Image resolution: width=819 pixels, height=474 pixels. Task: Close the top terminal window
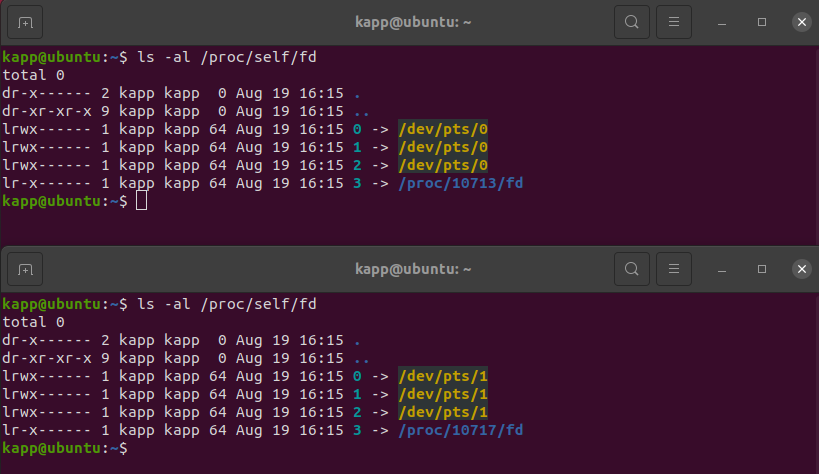tap(801, 21)
